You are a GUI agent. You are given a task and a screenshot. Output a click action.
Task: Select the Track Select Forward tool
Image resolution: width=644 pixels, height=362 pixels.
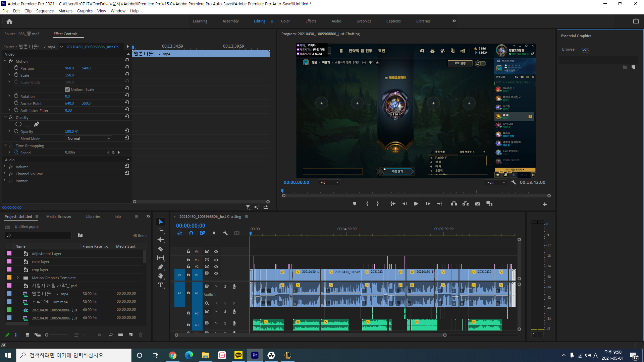pyautogui.click(x=161, y=231)
